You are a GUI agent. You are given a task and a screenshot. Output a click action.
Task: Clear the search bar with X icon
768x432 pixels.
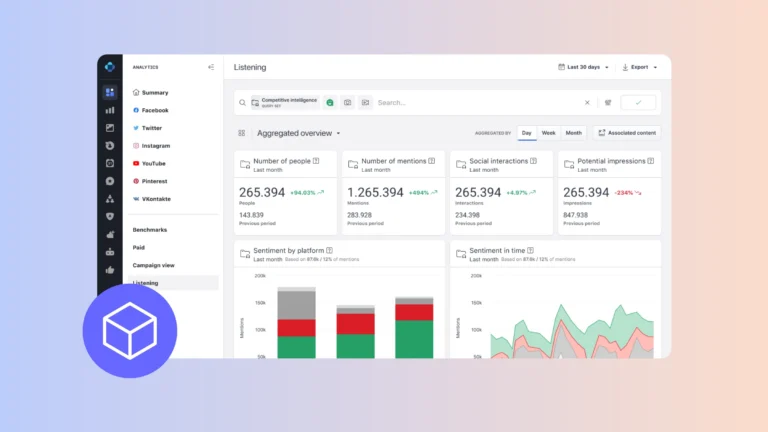coord(587,102)
